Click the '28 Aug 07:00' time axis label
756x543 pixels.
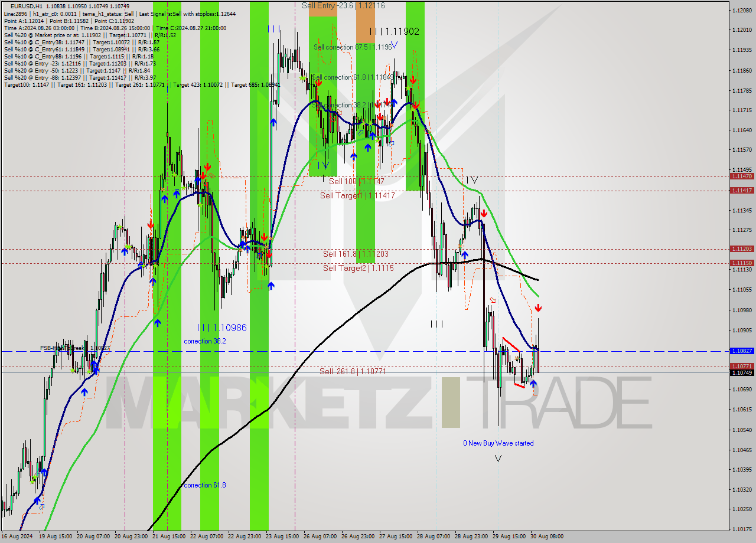point(433,537)
